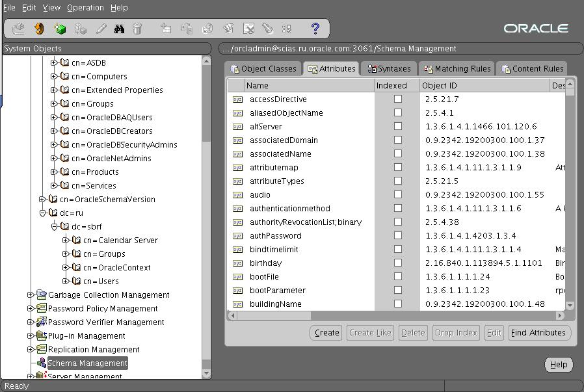Expand the cn=OracleDBCreators node
The image size is (584, 392).
click(54, 131)
